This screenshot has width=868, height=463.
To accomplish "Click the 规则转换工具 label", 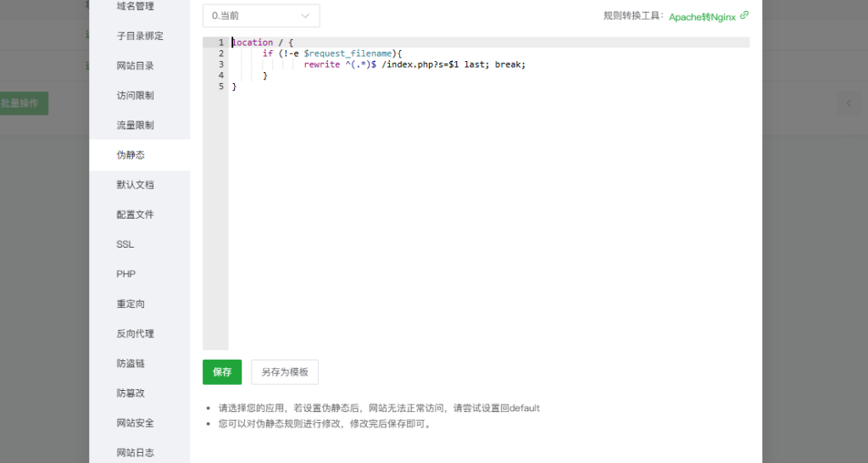I will coord(634,16).
